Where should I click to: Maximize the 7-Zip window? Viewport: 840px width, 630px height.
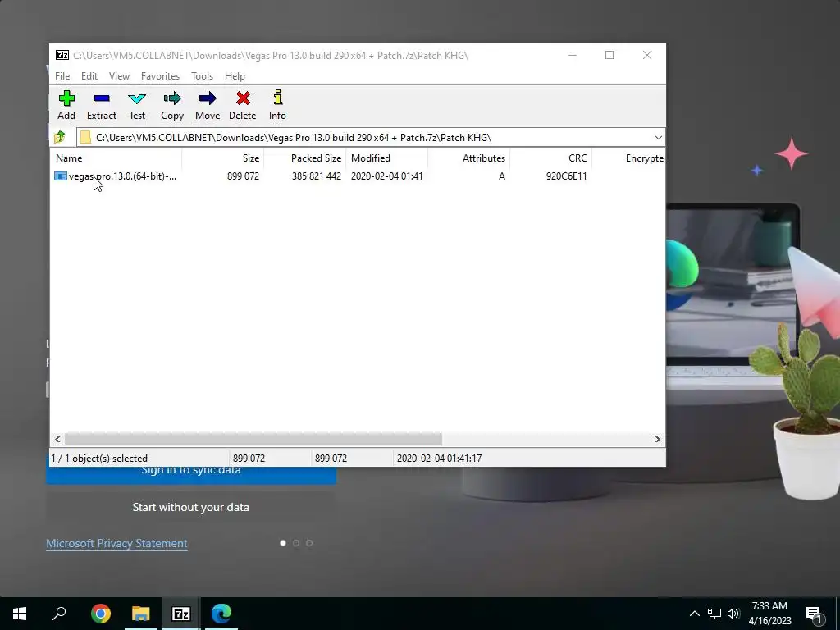tap(609, 55)
